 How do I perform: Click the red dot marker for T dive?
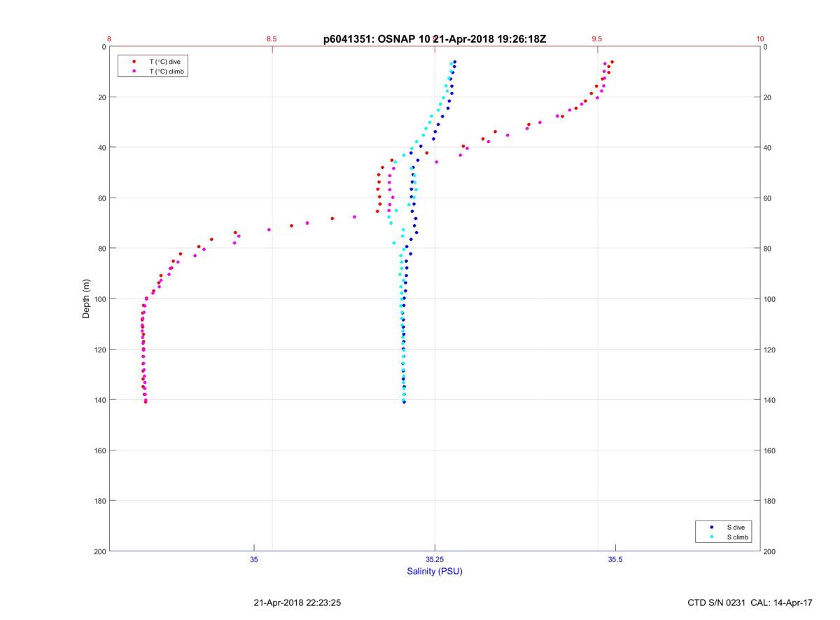134,62
